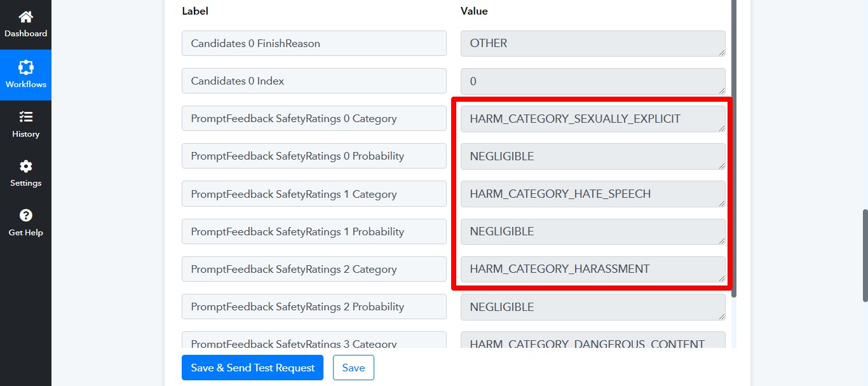Click resize handle of OTHER value box
Viewport: 868px width, 386px height.
(x=722, y=53)
